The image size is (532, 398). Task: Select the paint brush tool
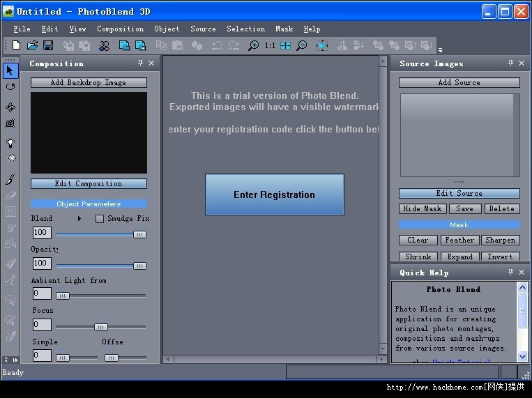[x=10, y=179]
